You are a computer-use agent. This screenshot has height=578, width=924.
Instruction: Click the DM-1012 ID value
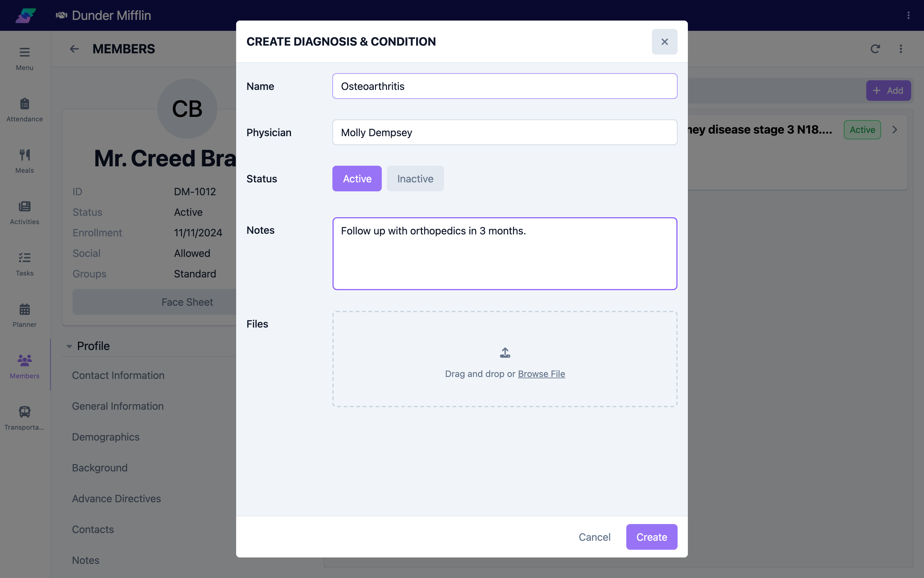195,191
